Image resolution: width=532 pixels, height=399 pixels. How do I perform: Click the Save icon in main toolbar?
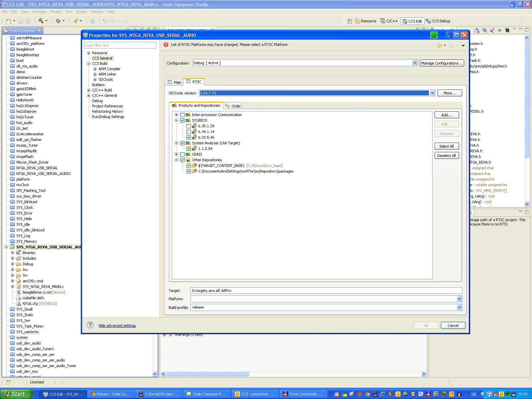[x=20, y=21]
